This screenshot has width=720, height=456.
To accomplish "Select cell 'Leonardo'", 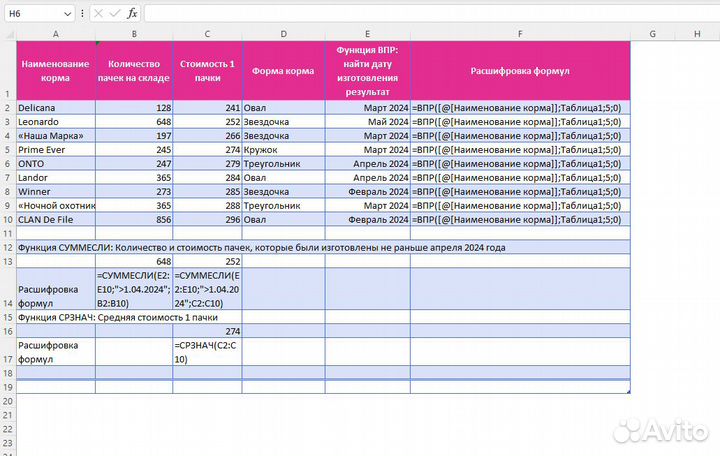I will point(56,122).
